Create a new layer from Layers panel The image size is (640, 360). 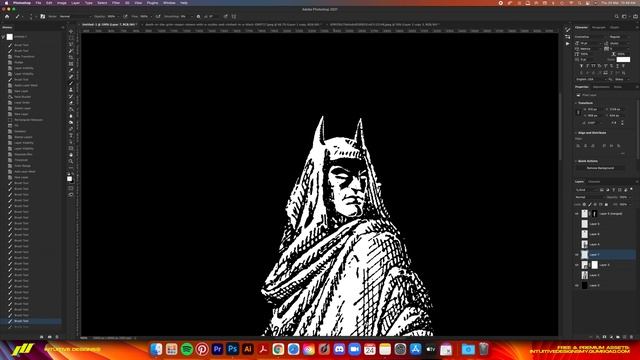[625, 337]
